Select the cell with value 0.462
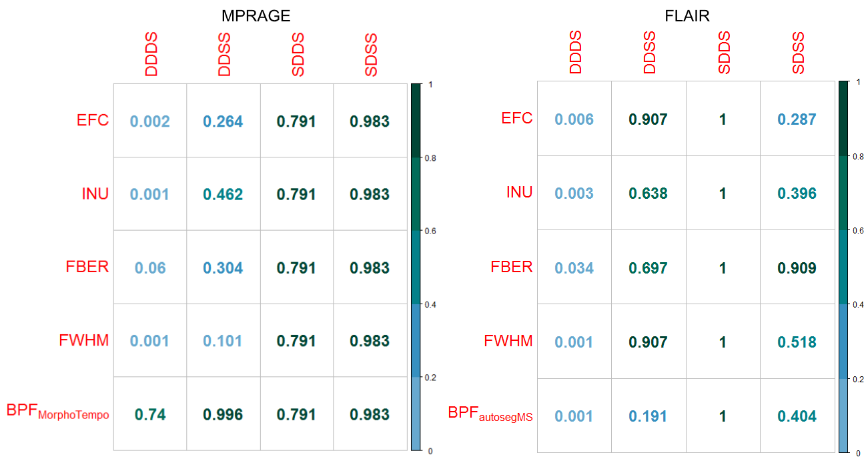The width and height of the screenshot is (868, 465). coord(223,195)
